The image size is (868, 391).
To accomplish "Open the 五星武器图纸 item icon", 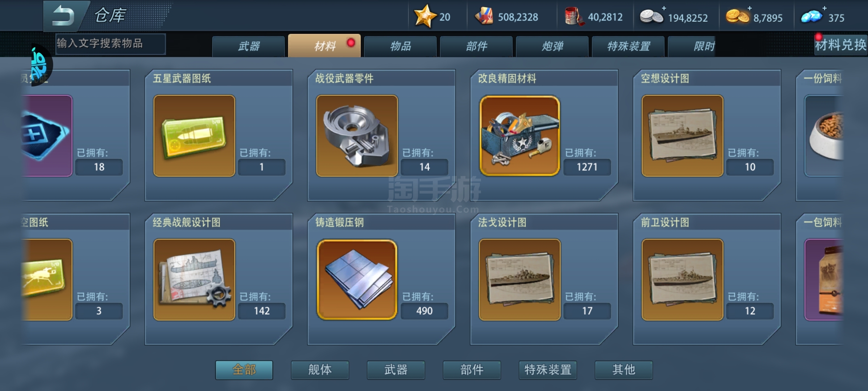I will [x=194, y=136].
